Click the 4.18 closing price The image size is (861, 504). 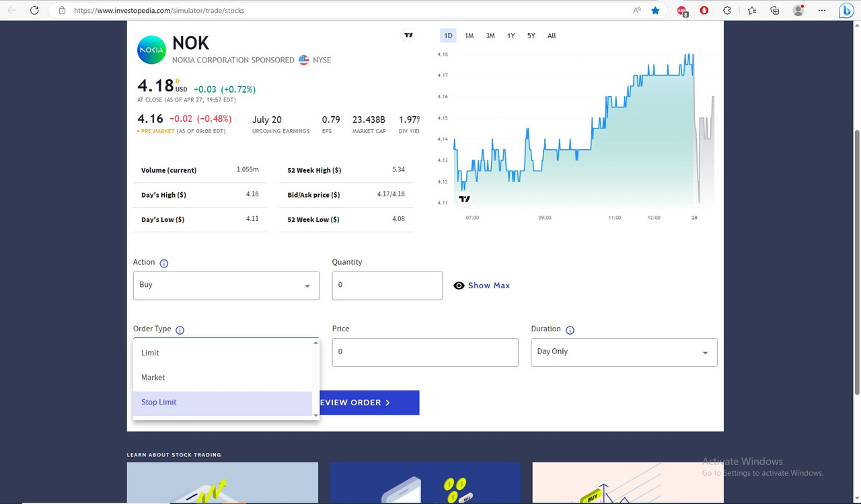(x=155, y=86)
